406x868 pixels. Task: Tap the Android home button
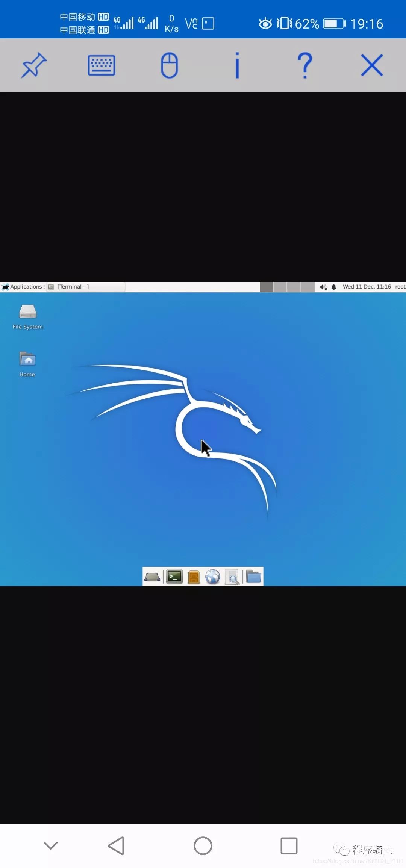[203, 846]
